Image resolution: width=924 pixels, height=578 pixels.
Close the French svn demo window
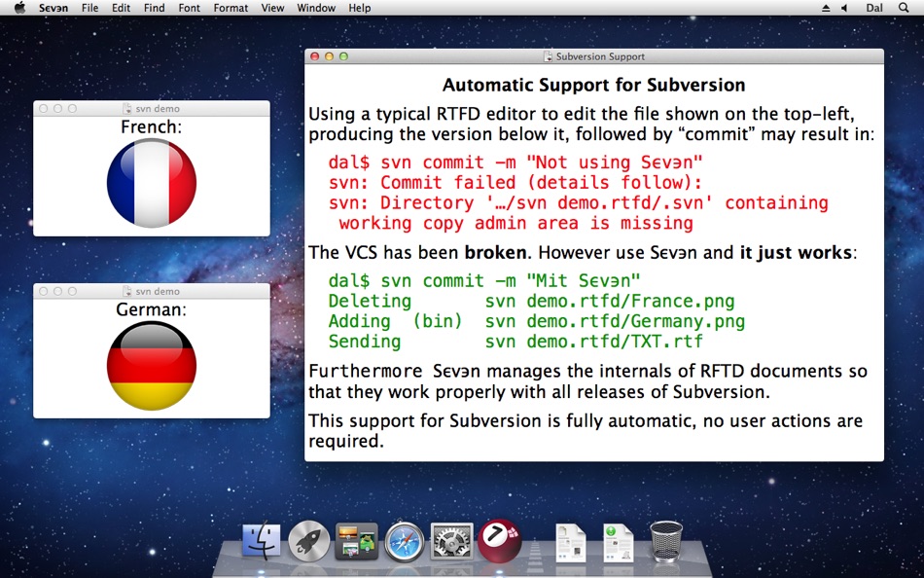[x=43, y=109]
